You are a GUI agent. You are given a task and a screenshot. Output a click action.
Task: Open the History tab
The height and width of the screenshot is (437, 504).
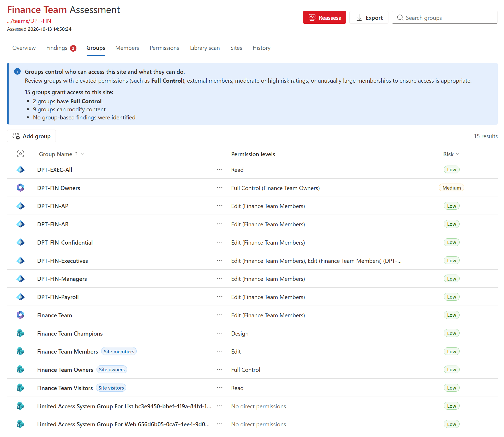point(261,48)
